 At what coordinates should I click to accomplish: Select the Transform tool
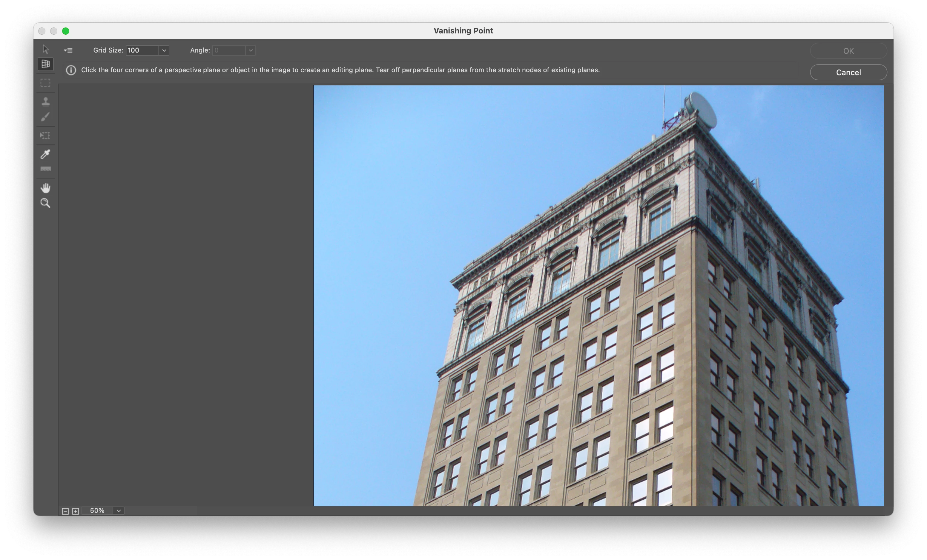click(45, 136)
